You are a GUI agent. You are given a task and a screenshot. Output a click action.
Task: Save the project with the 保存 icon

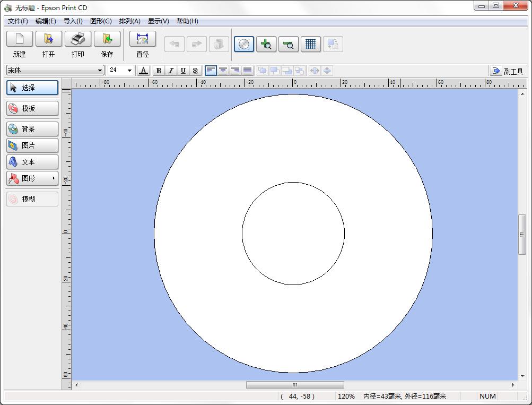(107, 39)
